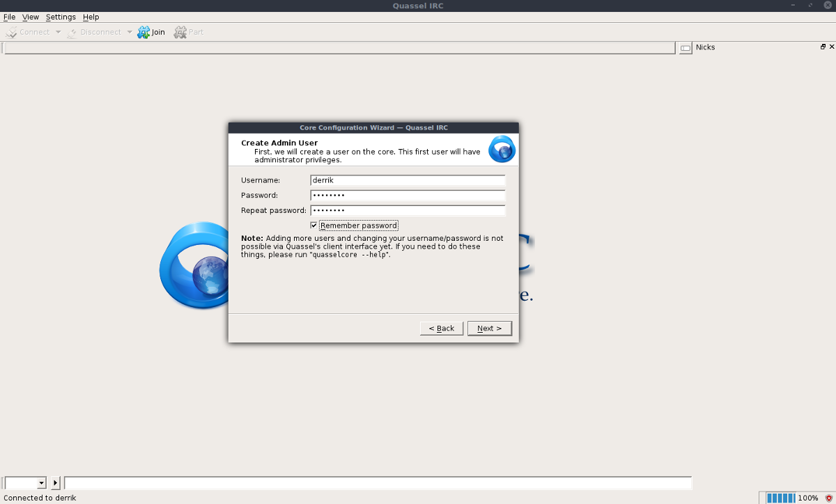Viewport: 836px width, 504px height.
Task: Click the 'Nicks' panel title
Action: click(705, 47)
